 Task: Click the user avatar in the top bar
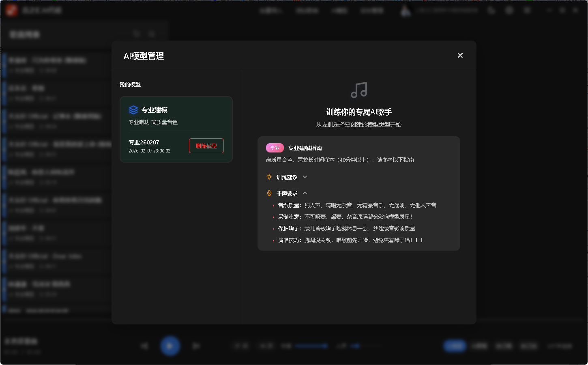coord(406,10)
